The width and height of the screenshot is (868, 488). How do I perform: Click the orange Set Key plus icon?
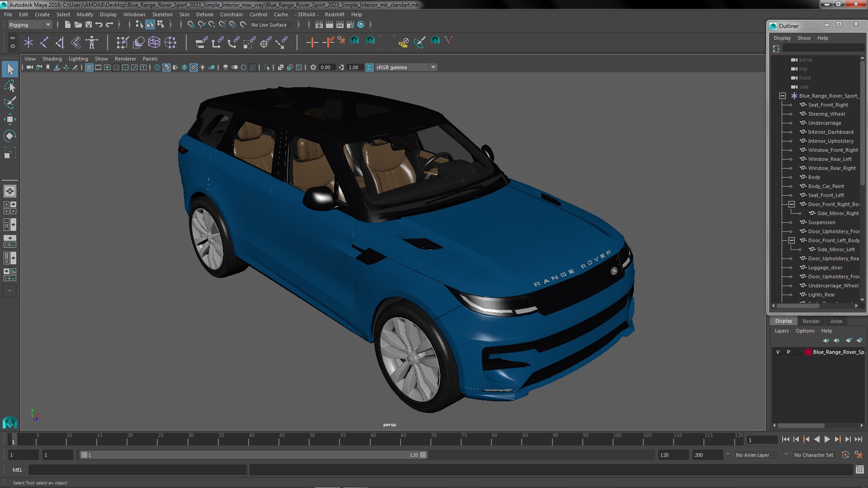coord(312,42)
